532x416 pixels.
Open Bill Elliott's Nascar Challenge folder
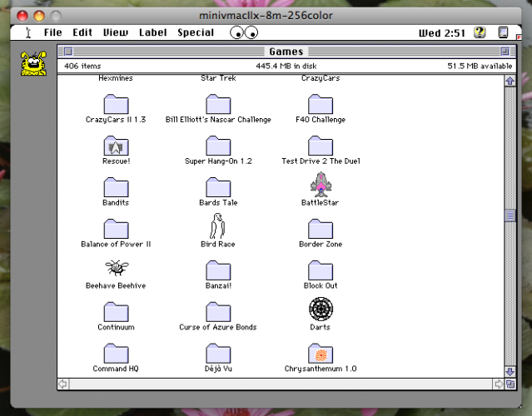coord(218,104)
